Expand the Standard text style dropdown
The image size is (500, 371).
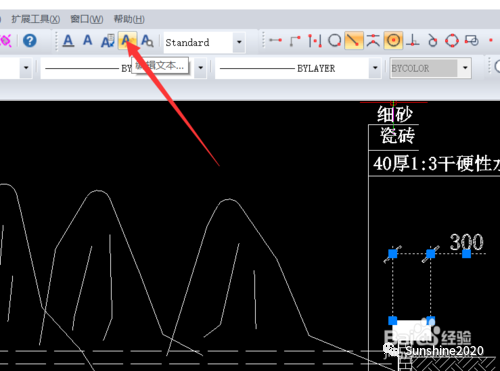239,42
